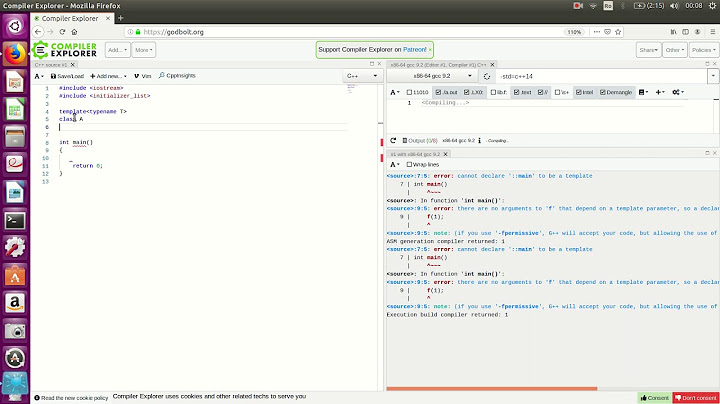Viewport: 720px width, 404px height.
Task: Click the Don't consent button
Action: click(x=696, y=398)
